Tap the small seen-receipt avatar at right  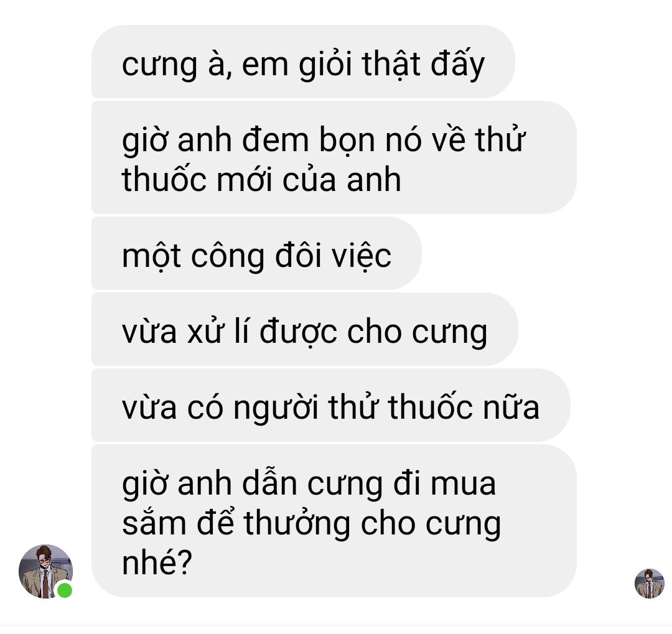click(x=649, y=584)
